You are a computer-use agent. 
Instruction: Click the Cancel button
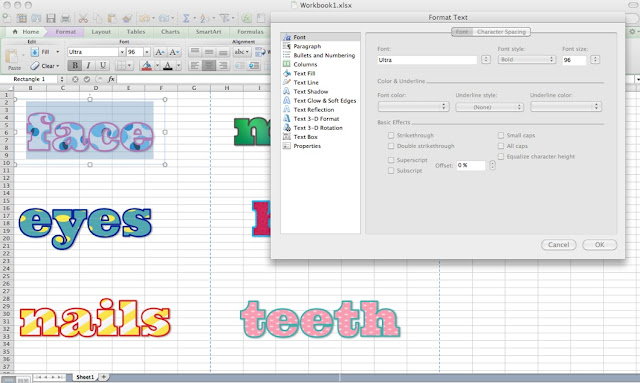coord(558,245)
